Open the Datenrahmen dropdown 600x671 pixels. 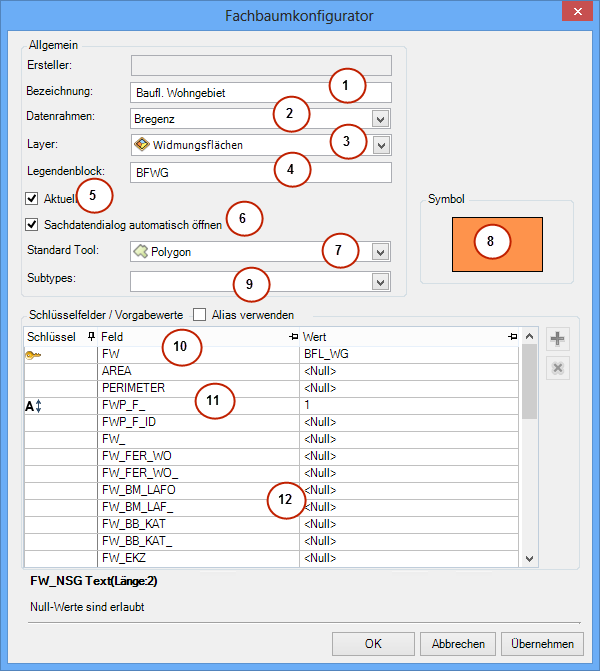379,118
